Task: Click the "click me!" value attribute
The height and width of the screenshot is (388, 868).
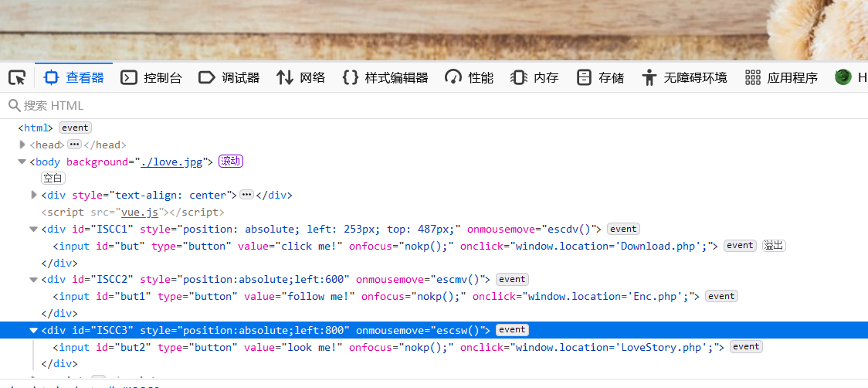Action: point(310,246)
